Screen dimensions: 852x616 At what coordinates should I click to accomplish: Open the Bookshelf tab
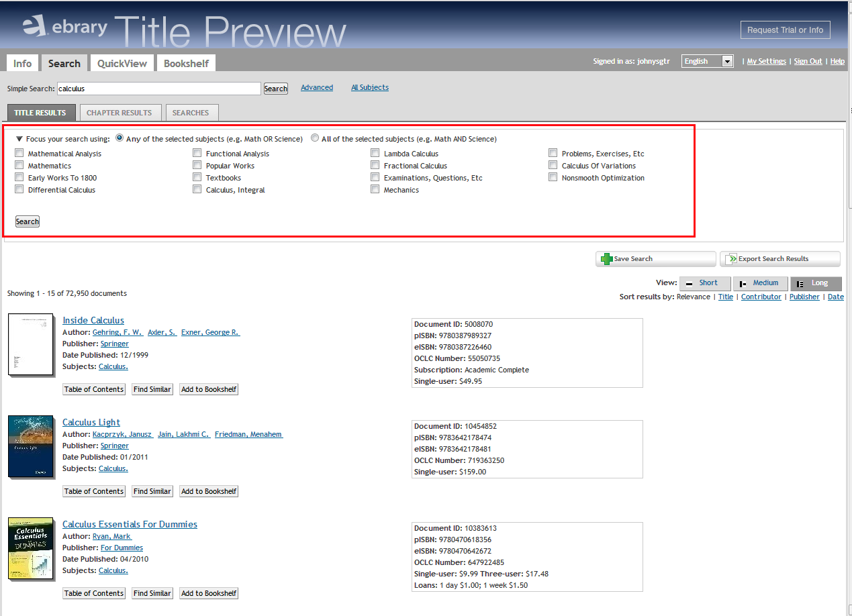point(186,63)
